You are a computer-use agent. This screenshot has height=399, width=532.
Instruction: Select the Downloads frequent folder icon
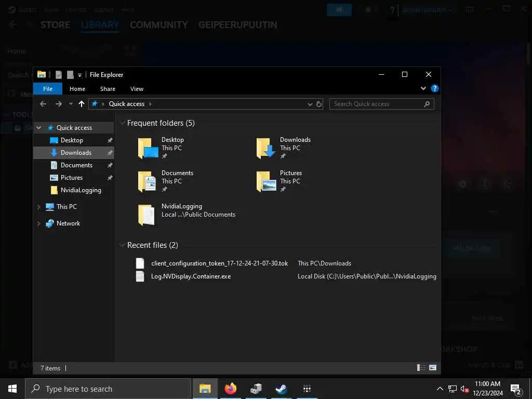tap(266, 148)
